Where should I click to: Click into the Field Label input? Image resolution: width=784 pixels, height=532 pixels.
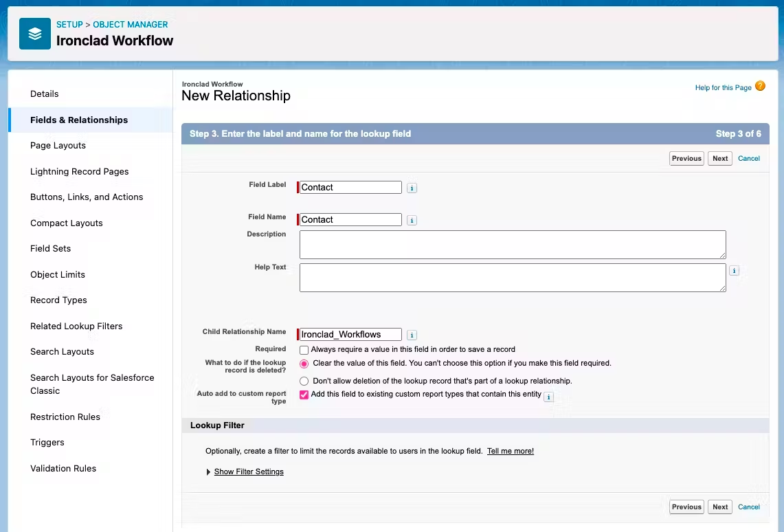click(x=350, y=188)
